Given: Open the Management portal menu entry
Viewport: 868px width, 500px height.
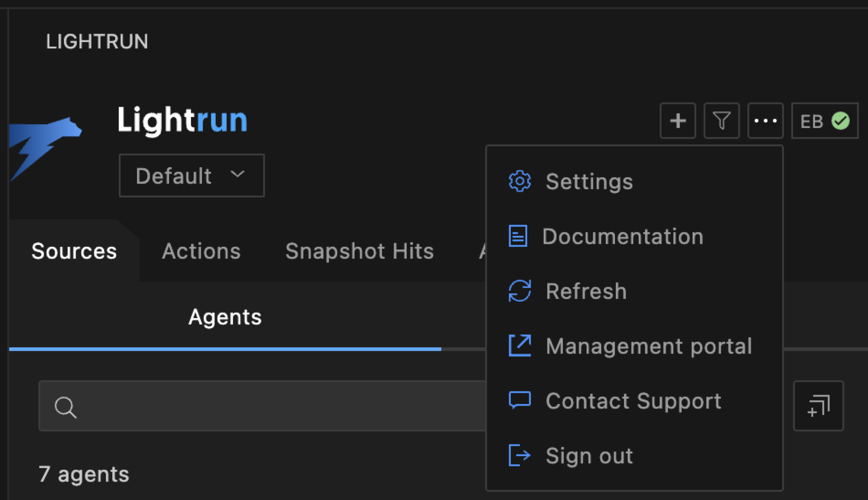Looking at the screenshot, I should click(x=648, y=346).
